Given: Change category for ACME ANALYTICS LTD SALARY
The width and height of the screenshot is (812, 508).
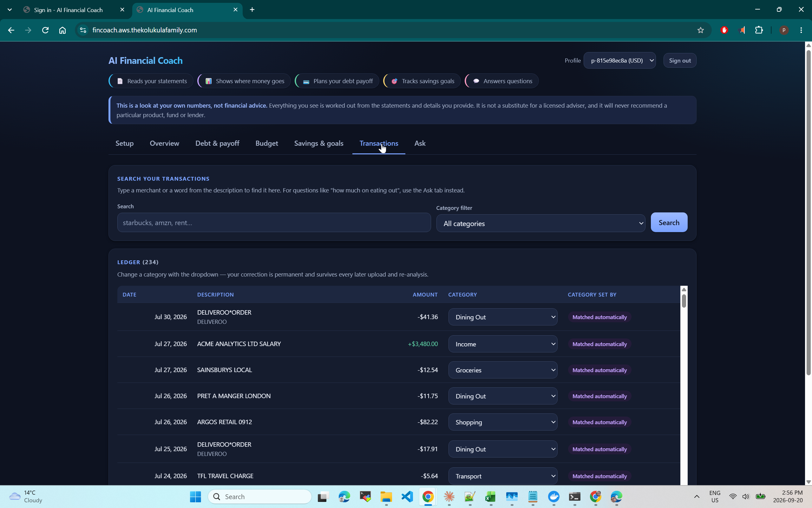Looking at the screenshot, I should click(503, 344).
